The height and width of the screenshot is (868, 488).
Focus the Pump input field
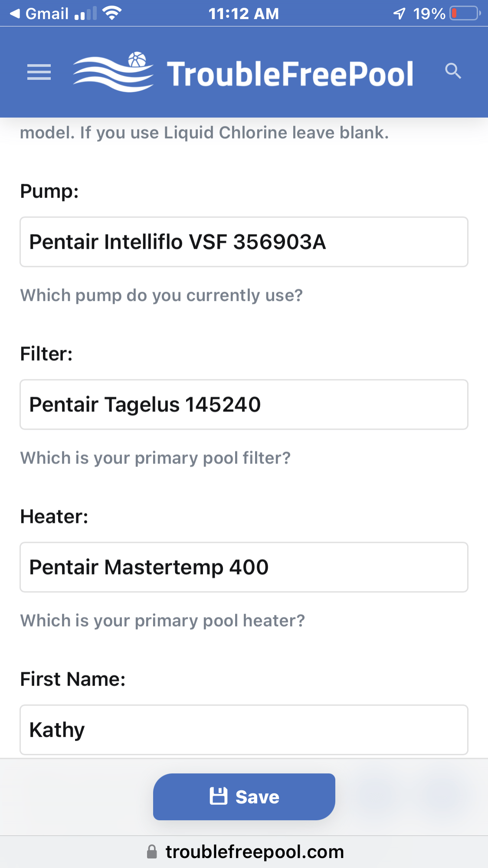pos(244,242)
